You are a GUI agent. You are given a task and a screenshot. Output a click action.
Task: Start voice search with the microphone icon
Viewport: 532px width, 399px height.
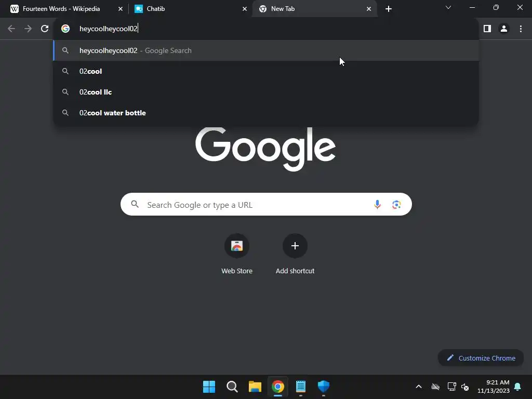tap(377, 204)
